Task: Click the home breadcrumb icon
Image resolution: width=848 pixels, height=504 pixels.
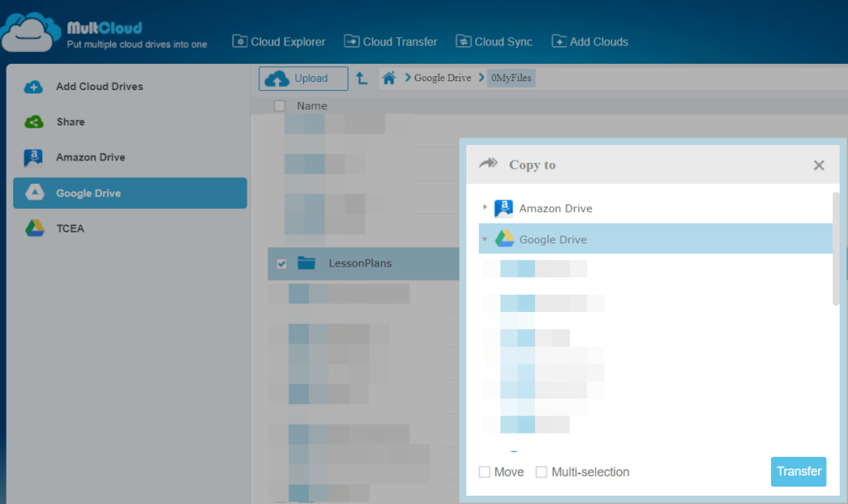Action: pos(389,79)
